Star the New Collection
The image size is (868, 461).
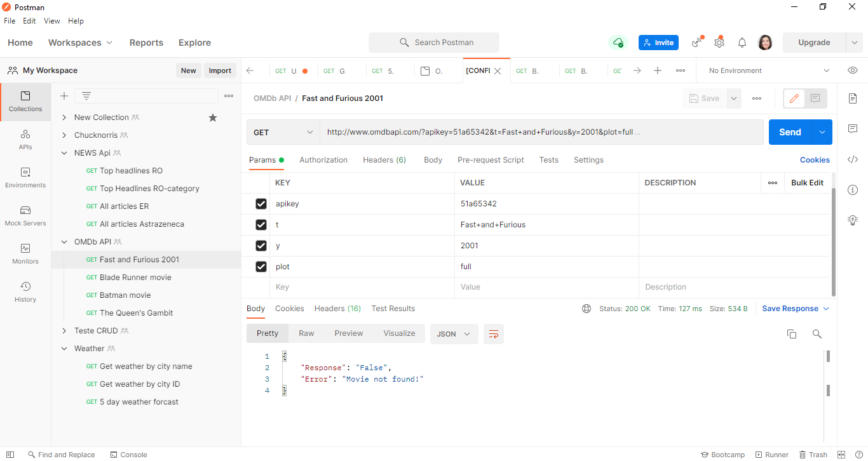pos(213,117)
